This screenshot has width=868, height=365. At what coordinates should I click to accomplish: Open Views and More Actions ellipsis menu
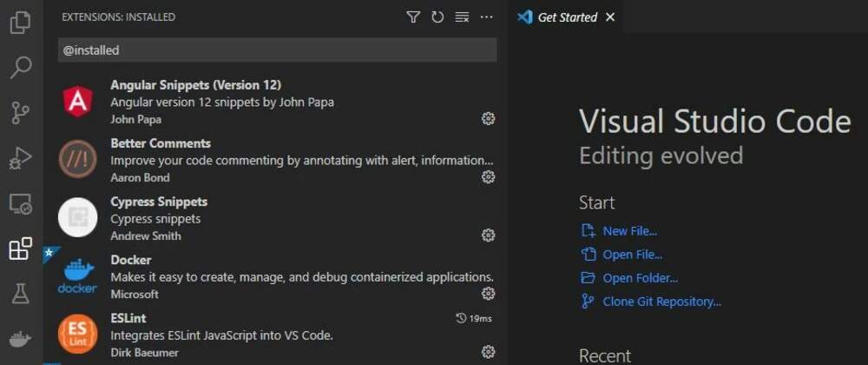pos(487,17)
